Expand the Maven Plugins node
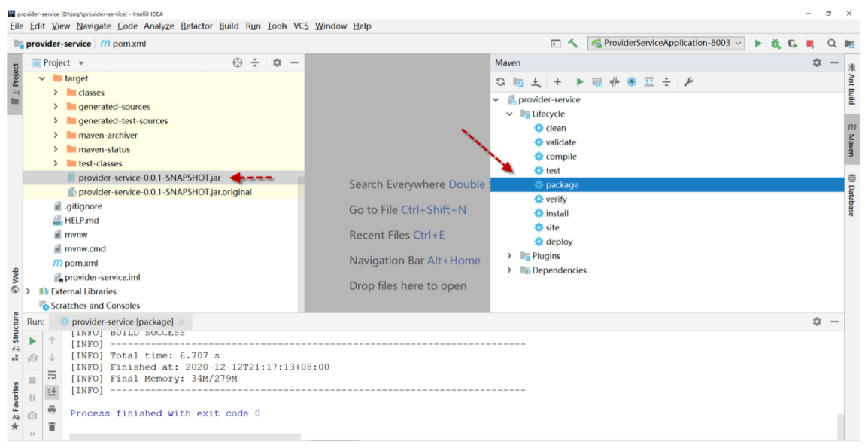This screenshot has height=448, width=868. (509, 256)
